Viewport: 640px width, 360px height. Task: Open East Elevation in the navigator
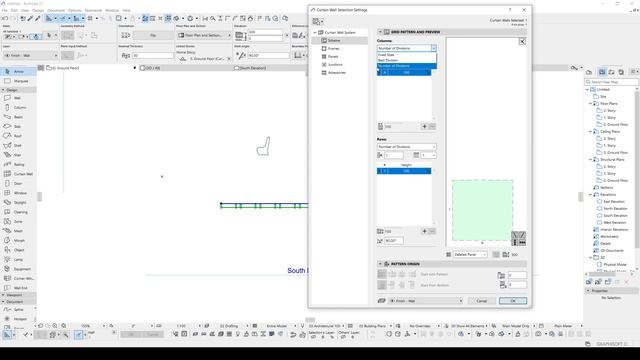point(613,202)
